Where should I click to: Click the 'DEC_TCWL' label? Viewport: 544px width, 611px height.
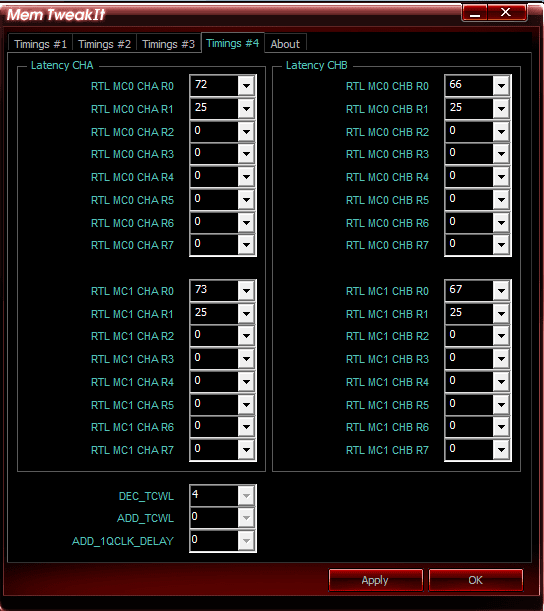(x=146, y=496)
